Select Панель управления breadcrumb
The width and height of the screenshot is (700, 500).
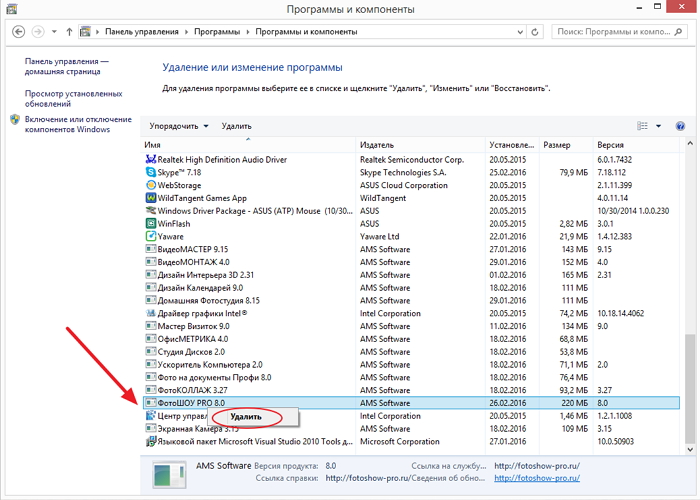click(x=142, y=32)
